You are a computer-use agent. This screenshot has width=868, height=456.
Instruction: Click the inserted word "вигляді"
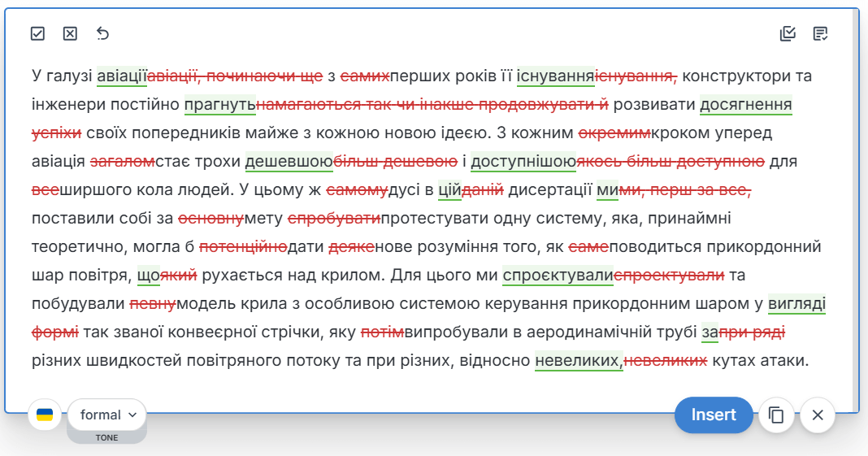click(796, 304)
